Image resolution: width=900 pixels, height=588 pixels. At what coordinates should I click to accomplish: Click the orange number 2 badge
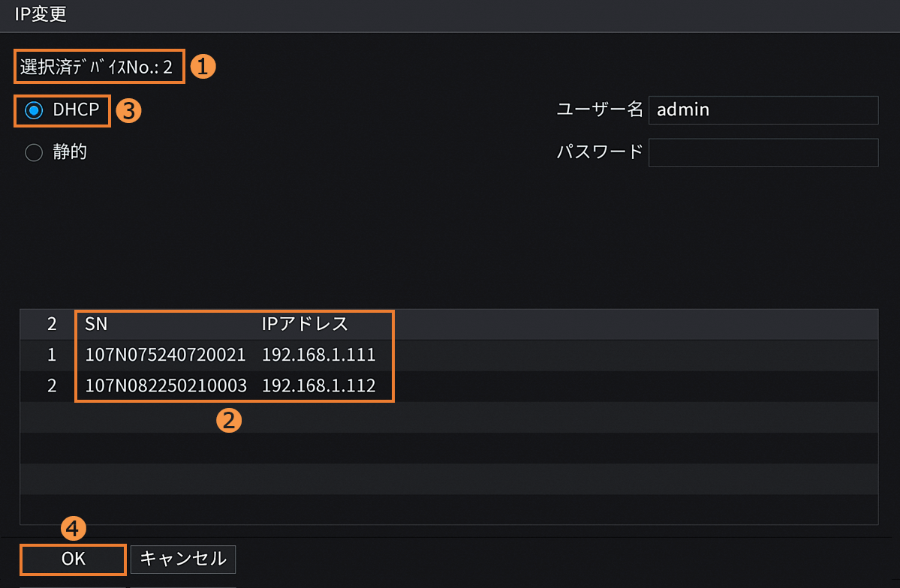tap(229, 420)
